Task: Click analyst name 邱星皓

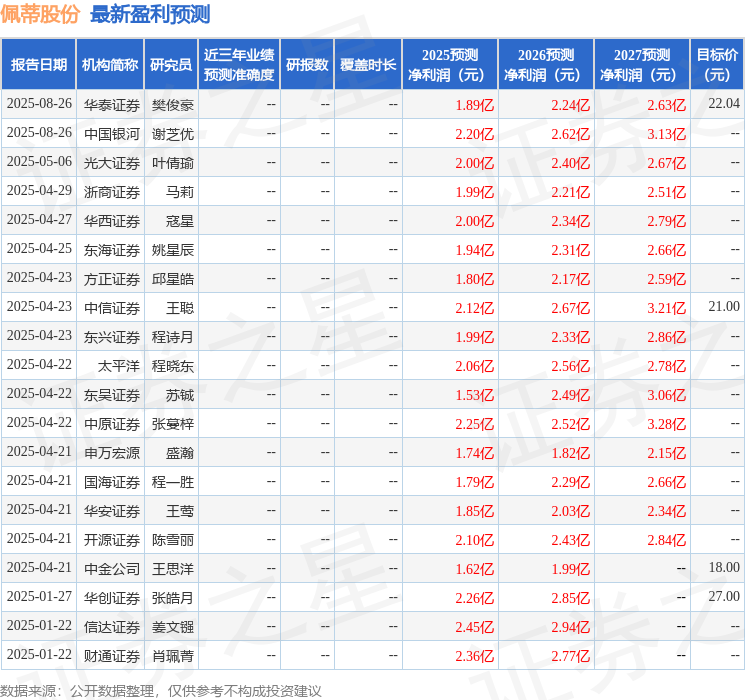Action: pos(173,279)
